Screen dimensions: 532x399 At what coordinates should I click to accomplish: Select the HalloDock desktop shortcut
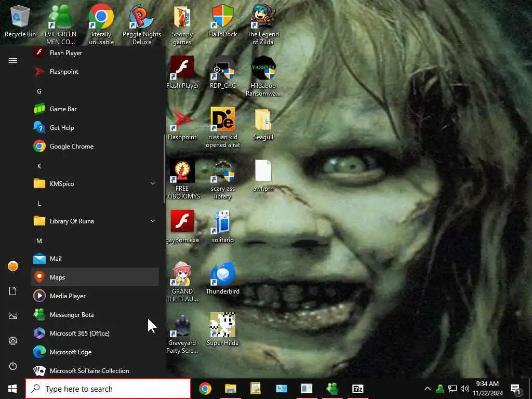click(222, 21)
